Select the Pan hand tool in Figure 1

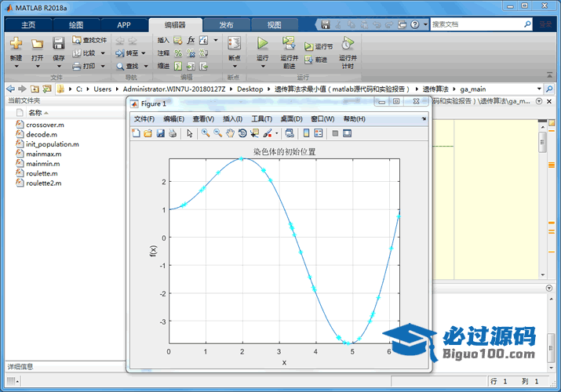[x=230, y=133]
